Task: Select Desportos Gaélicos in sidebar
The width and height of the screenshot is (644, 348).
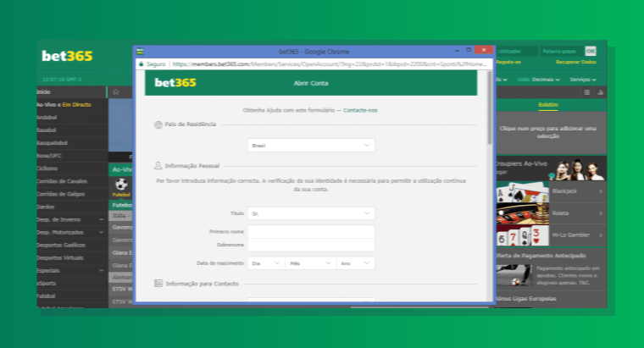Action: click(72, 245)
